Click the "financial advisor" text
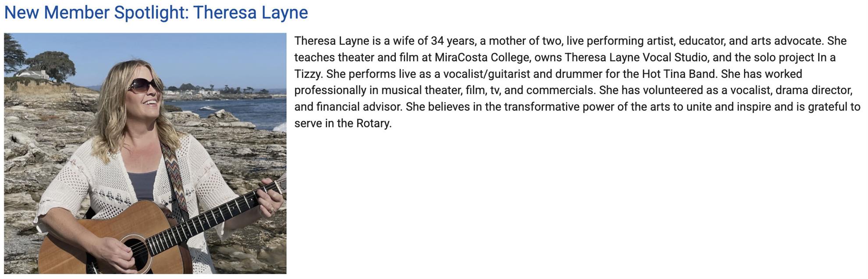Viewport: 868px width, 279px height. tap(359, 107)
